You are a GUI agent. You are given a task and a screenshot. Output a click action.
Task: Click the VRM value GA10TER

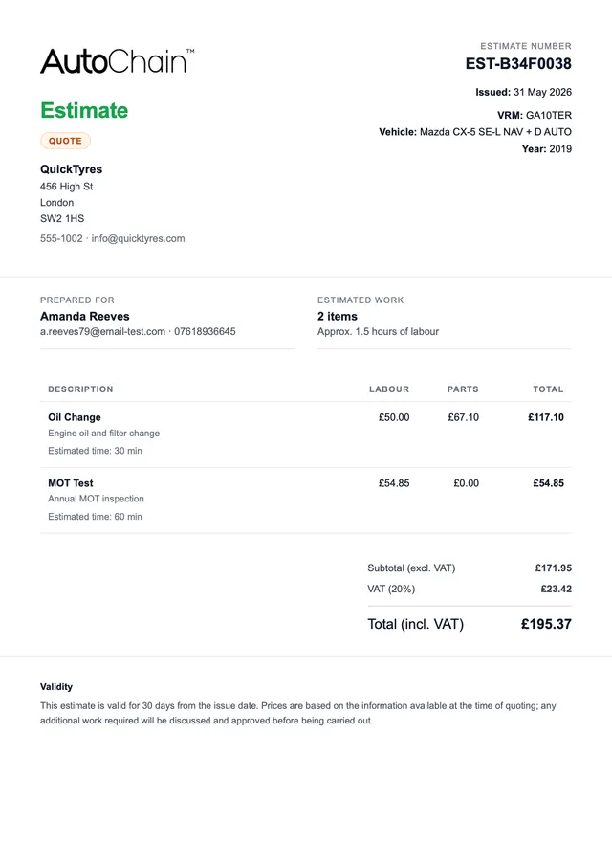(x=548, y=115)
